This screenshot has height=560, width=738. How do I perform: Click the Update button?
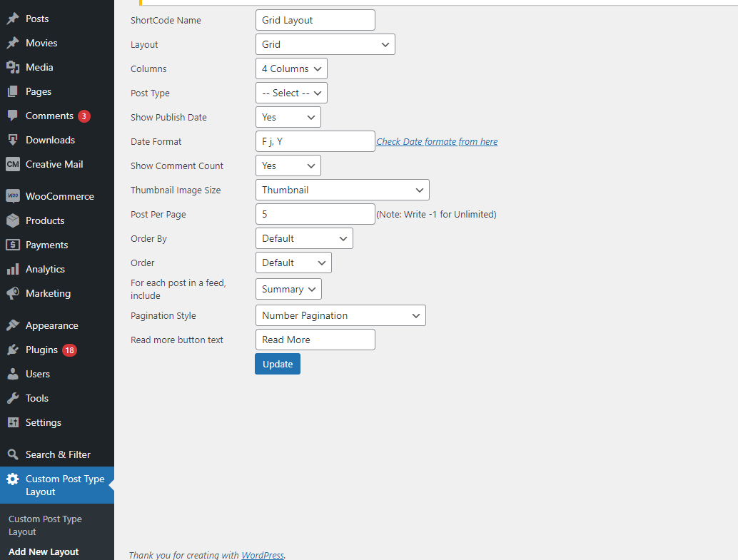[278, 364]
